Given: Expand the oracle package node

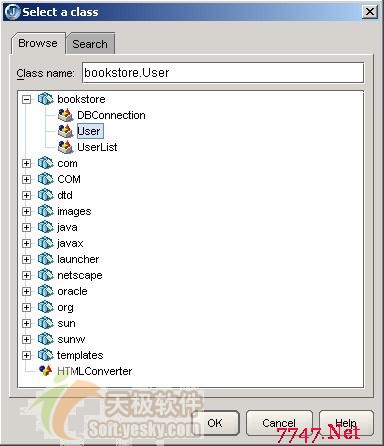Looking at the screenshot, I should pyautogui.click(x=27, y=291).
